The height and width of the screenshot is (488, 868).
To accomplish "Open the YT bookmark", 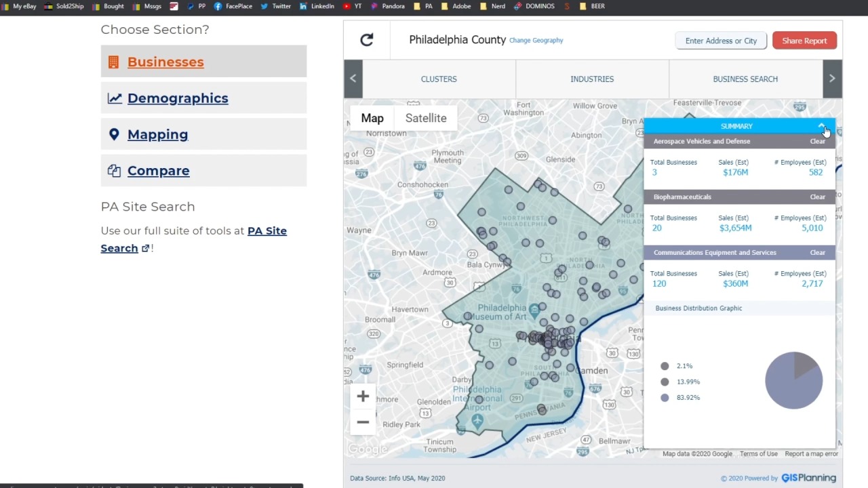I will [353, 6].
